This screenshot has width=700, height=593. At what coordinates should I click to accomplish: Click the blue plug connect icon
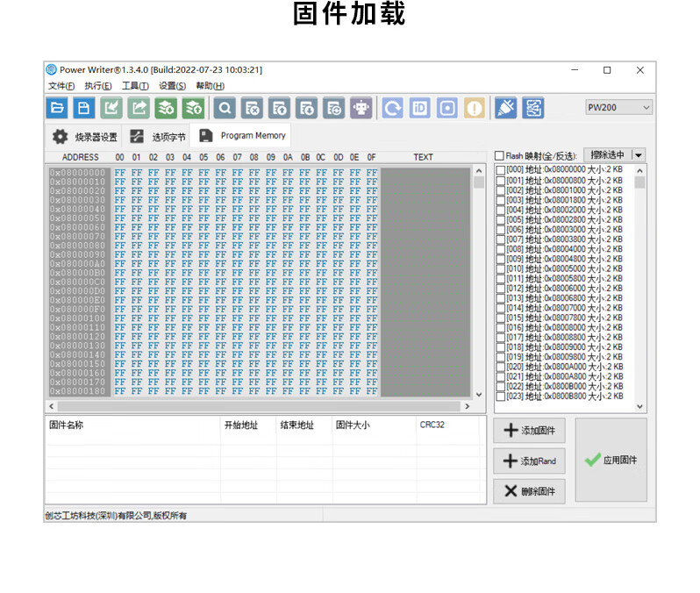tap(506, 108)
